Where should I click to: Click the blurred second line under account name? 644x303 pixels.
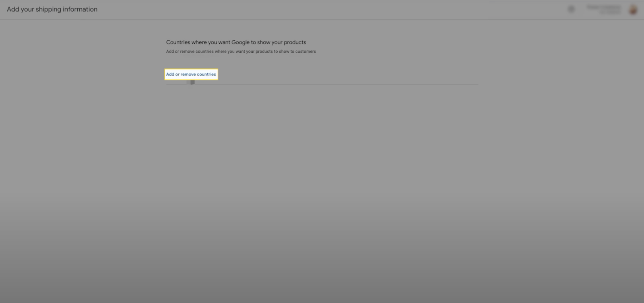tap(610, 13)
